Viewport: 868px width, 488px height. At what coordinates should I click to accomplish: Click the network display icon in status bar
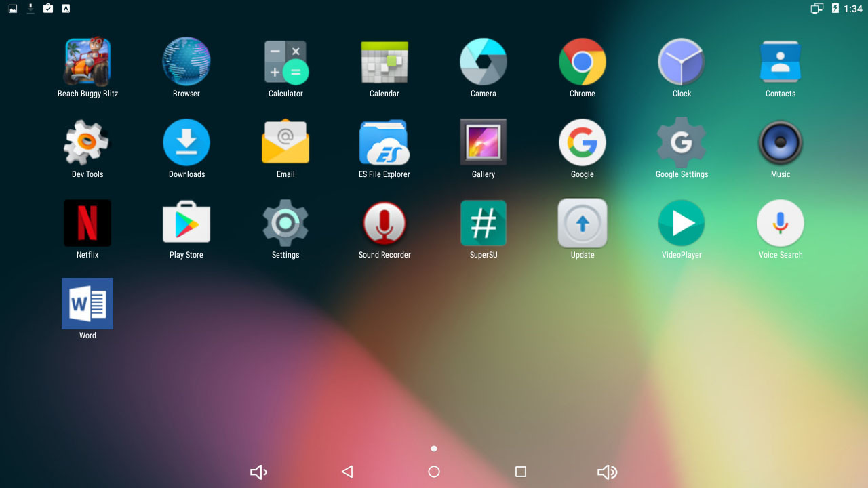817,9
